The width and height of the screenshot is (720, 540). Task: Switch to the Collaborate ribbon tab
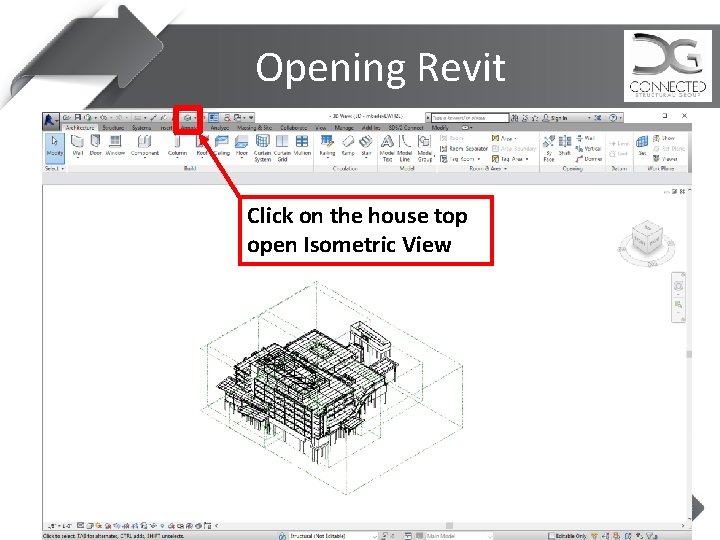tap(293, 128)
